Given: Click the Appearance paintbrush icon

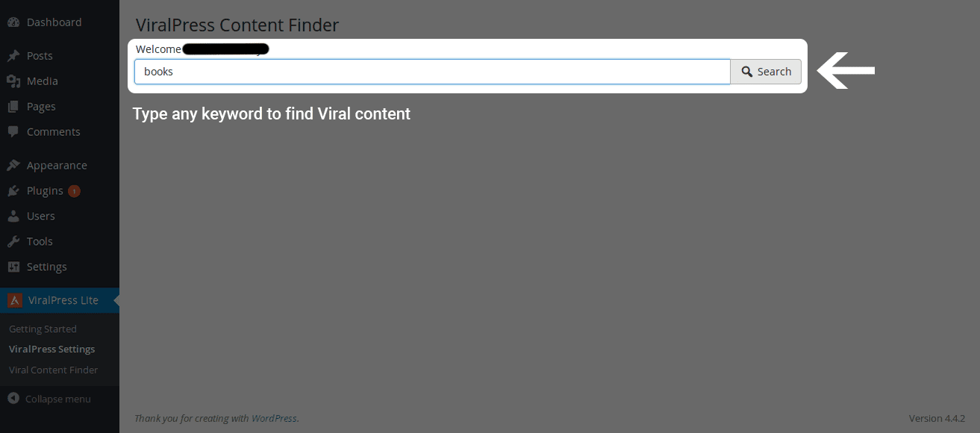Looking at the screenshot, I should point(13,166).
